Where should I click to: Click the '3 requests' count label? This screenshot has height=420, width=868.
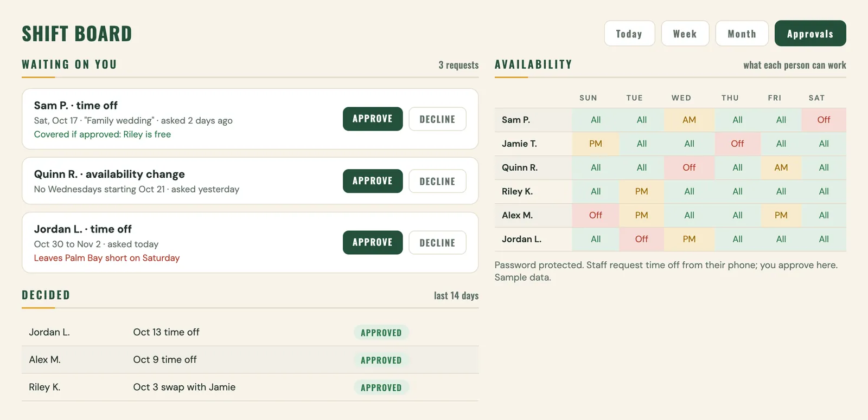click(458, 65)
